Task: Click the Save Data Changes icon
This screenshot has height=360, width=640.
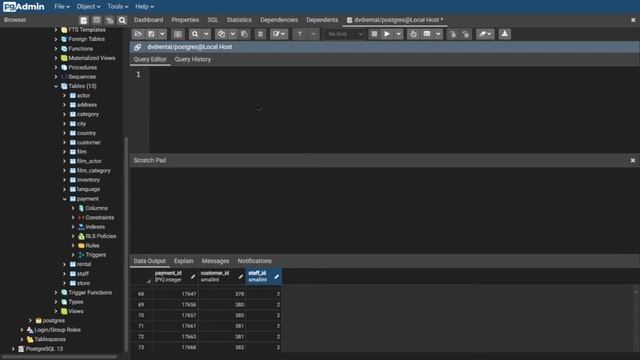Action: 178,34
